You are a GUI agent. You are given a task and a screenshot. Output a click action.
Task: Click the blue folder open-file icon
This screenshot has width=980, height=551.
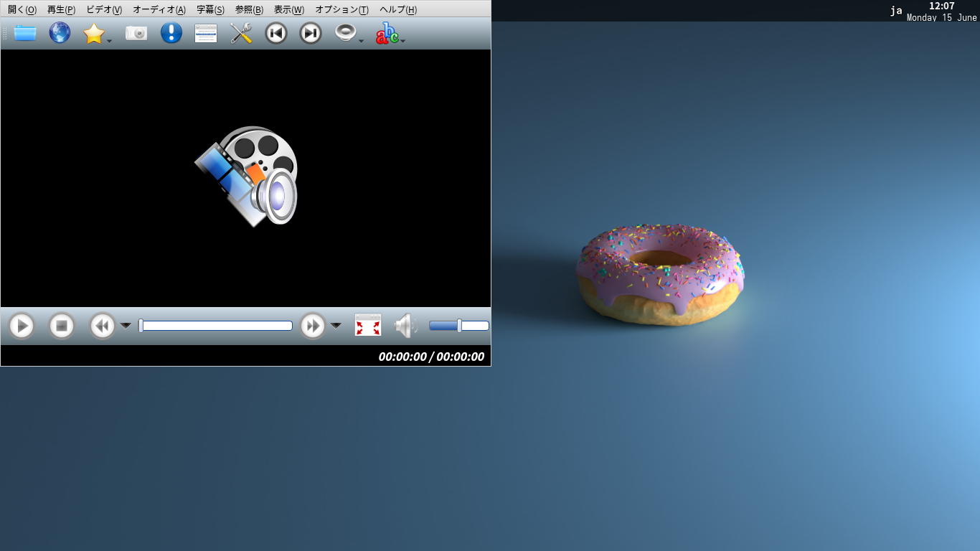pyautogui.click(x=25, y=33)
